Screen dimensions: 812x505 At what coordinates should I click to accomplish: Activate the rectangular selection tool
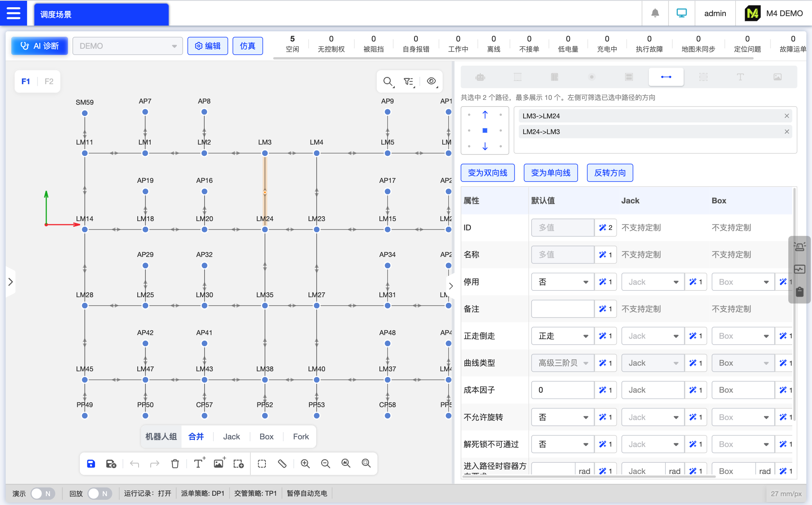(262, 464)
